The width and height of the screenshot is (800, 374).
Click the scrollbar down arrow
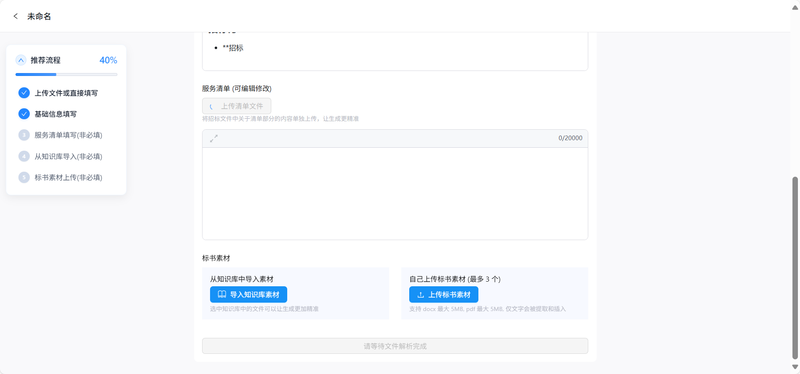pyautogui.click(x=794, y=367)
